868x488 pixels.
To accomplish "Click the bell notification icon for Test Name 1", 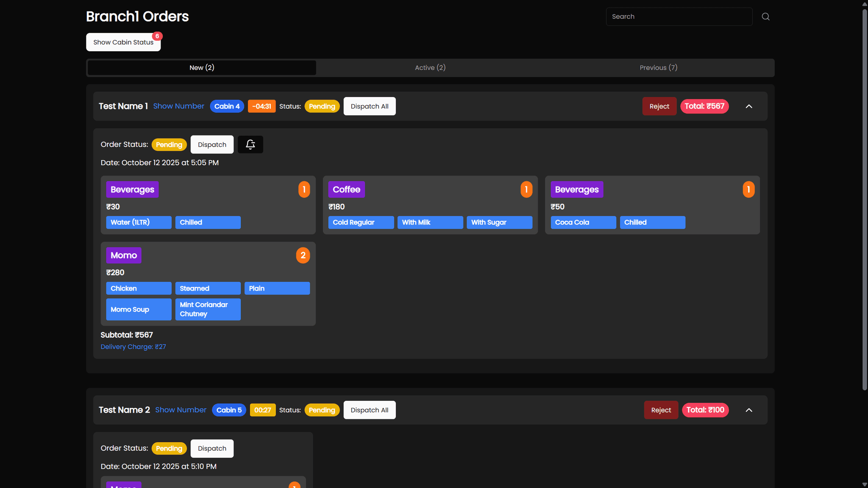I will point(250,144).
